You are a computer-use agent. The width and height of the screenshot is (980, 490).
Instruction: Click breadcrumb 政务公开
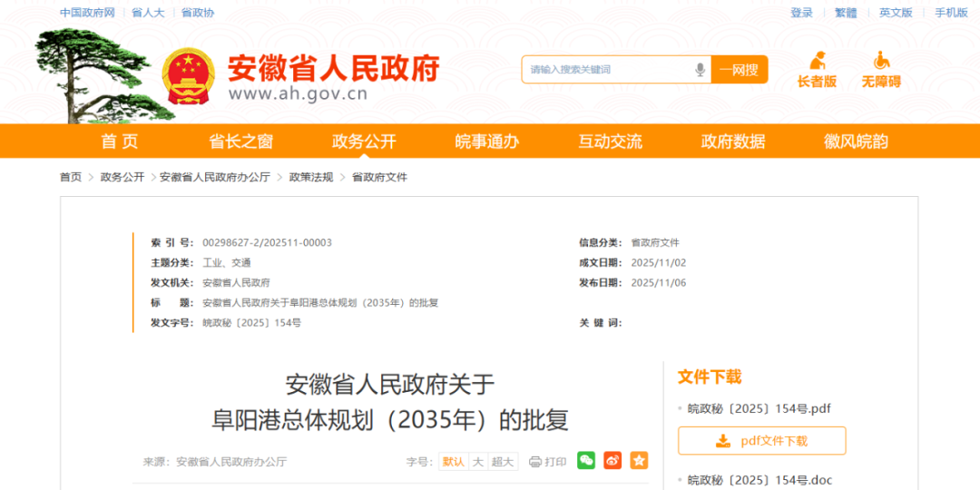122,177
